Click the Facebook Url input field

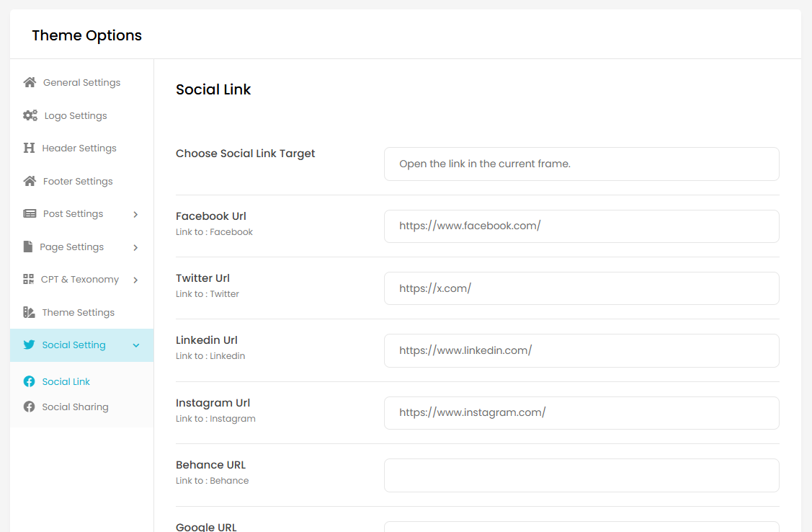(581, 226)
